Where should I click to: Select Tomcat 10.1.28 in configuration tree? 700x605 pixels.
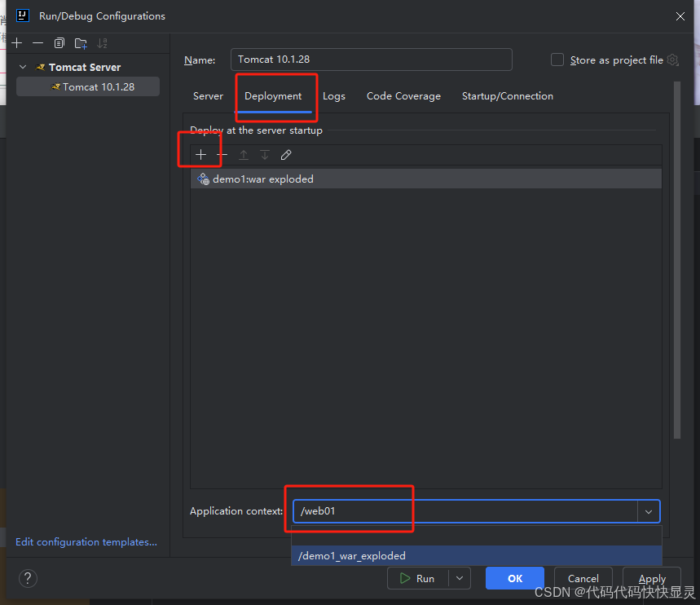pos(88,86)
